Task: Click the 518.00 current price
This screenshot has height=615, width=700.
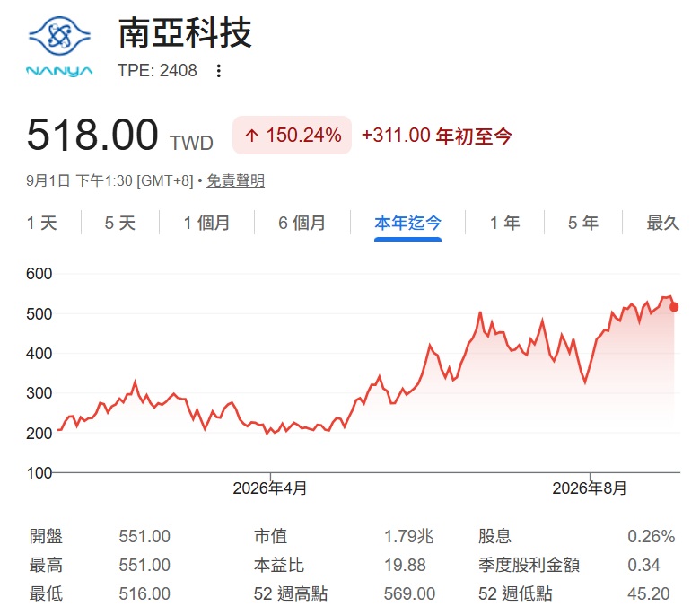Action: pyautogui.click(x=92, y=135)
